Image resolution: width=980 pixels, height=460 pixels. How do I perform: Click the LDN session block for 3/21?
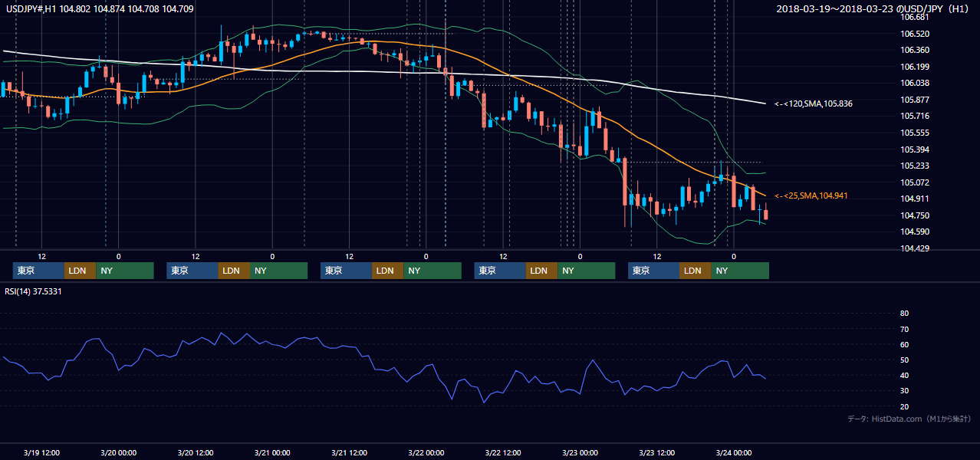(x=387, y=271)
